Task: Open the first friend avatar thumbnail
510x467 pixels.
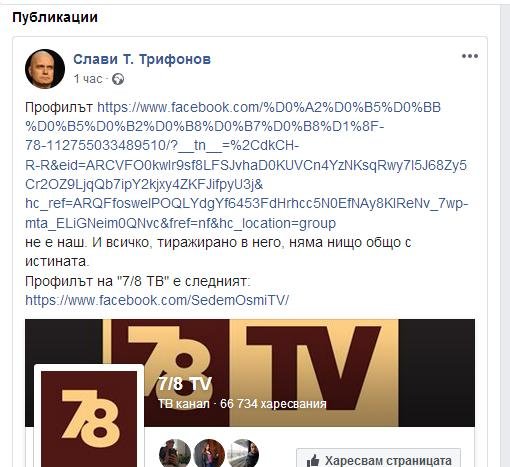Action: (x=175, y=453)
